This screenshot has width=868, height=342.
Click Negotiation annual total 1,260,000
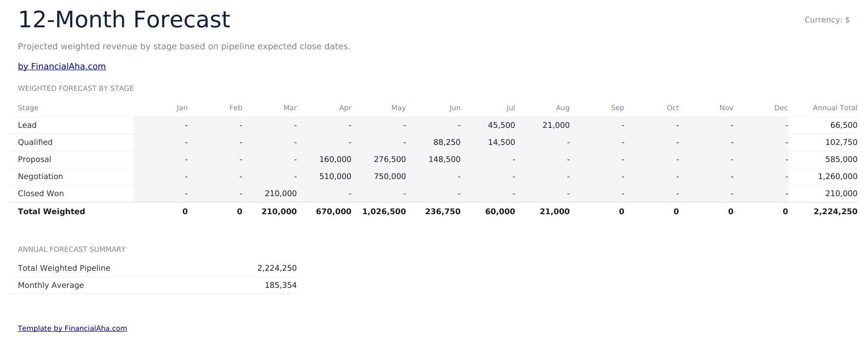click(x=838, y=177)
